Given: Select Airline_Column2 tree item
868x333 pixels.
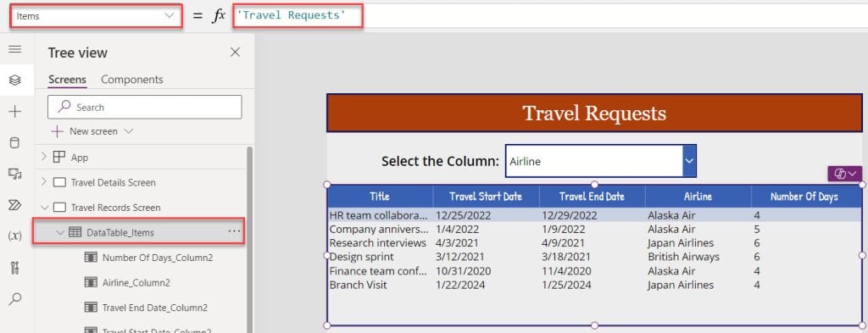Looking at the screenshot, I should click(136, 283).
